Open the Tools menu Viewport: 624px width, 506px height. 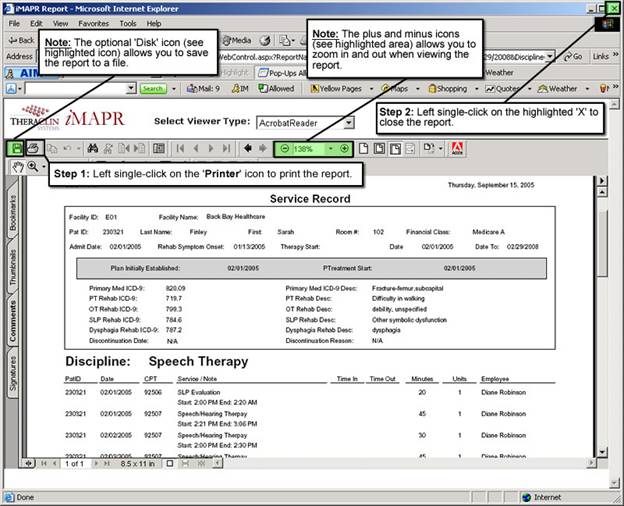127,23
